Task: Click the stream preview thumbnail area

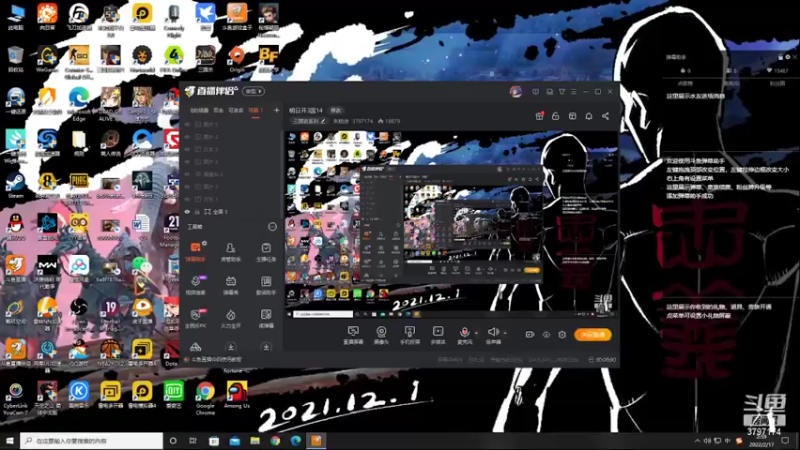Action: click(451, 225)
